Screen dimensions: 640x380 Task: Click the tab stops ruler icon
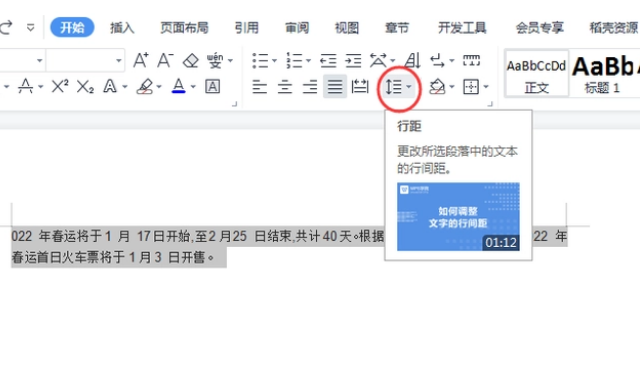click(471, 61)
